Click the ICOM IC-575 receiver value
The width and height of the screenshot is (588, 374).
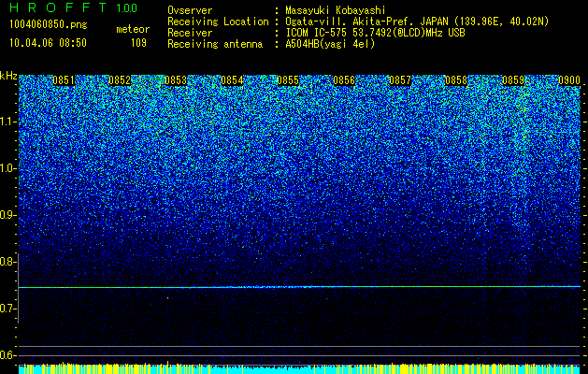pyautogui.click(x=376, y=33)
